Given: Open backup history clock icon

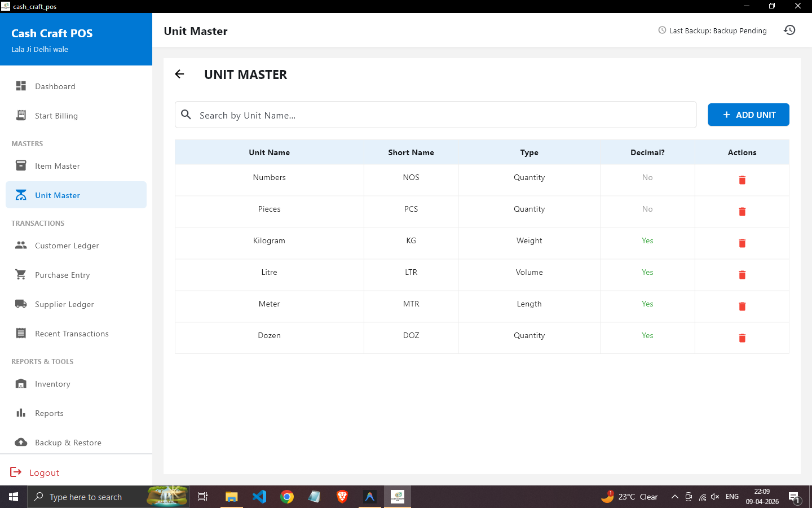Looking at the screenshot, I should tap(789, 30).
